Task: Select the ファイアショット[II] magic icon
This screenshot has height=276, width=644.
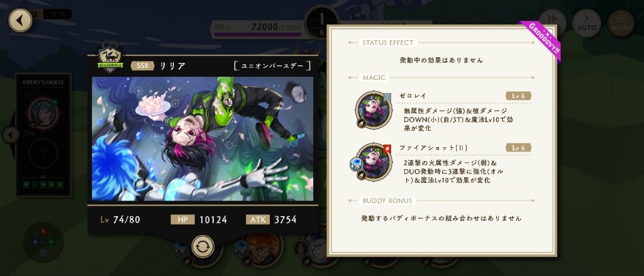Action: click(x=374, y=162)
